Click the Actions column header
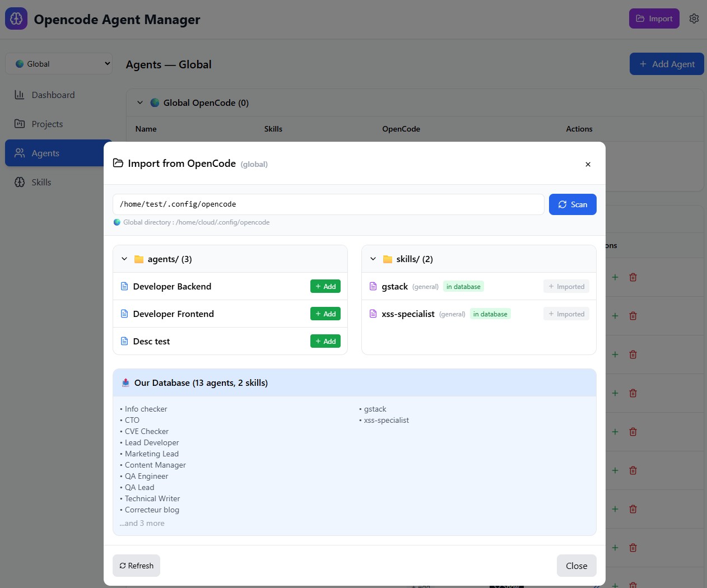 click(579, 129)
